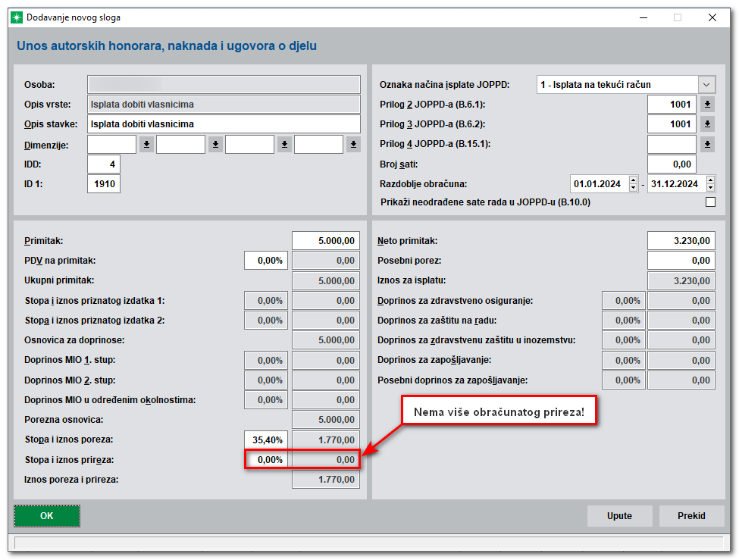Click Doprinos MIO 2. stup percentage field
The height and width of the screenshot is (560, 739).
(x=266, y=380)
